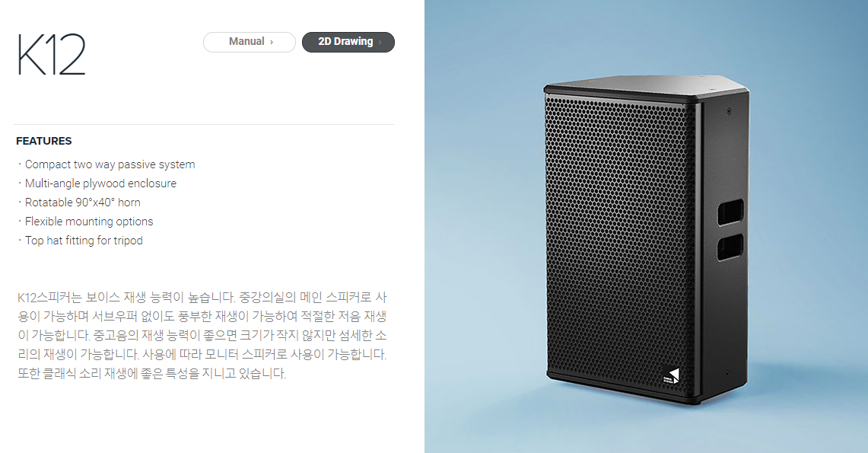Viewport: 868px width, 453px height.
Task: Open the 2D Drawing button
Action: 348,42
